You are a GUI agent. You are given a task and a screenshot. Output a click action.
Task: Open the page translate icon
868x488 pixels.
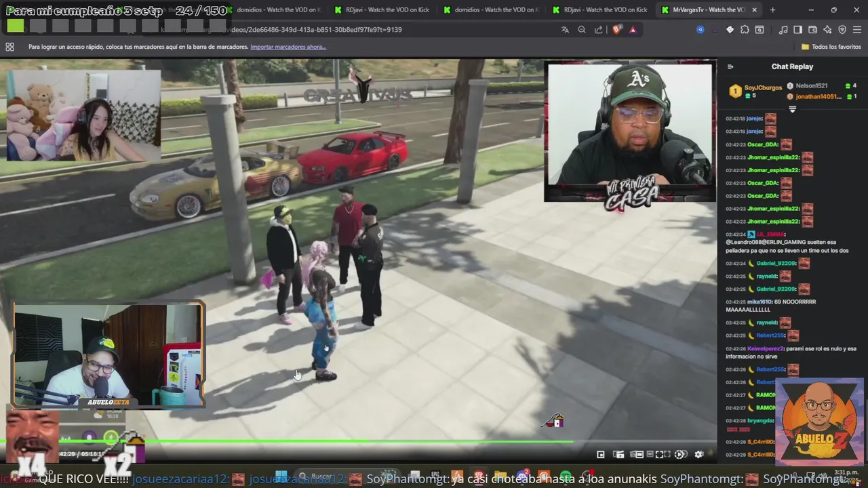[x=565, y=30]
